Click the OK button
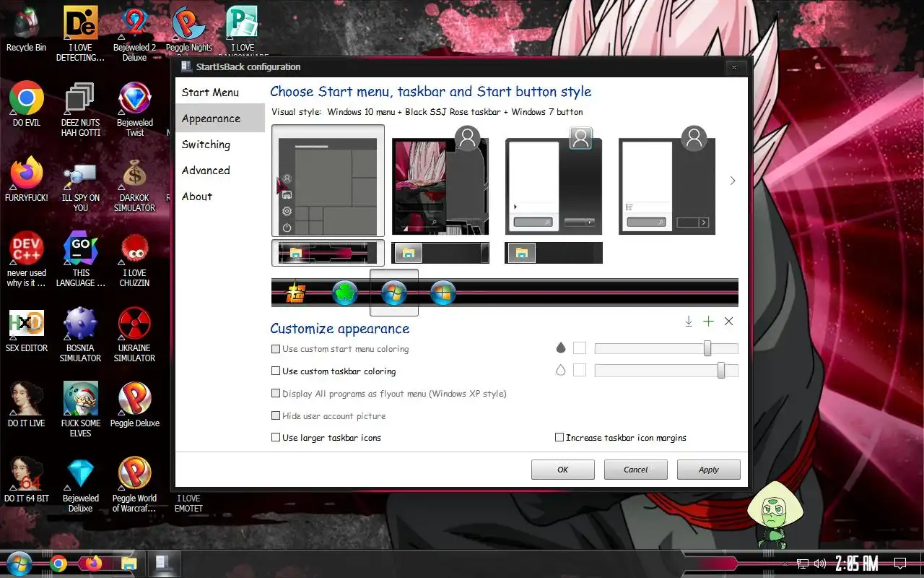Screen dimensions: 924x578 pos(563,470)
